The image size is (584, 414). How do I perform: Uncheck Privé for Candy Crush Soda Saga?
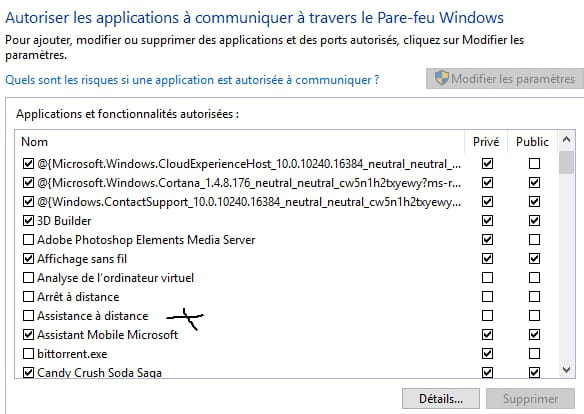(487, 372)
